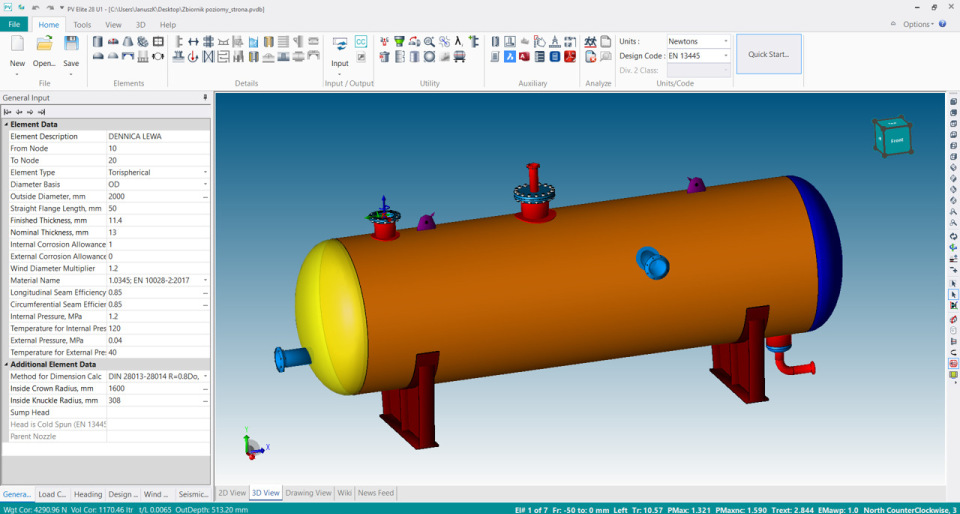960x514 pixels.
Task: Click the Input icon in Input/Output group
Action: pos(340,46)
